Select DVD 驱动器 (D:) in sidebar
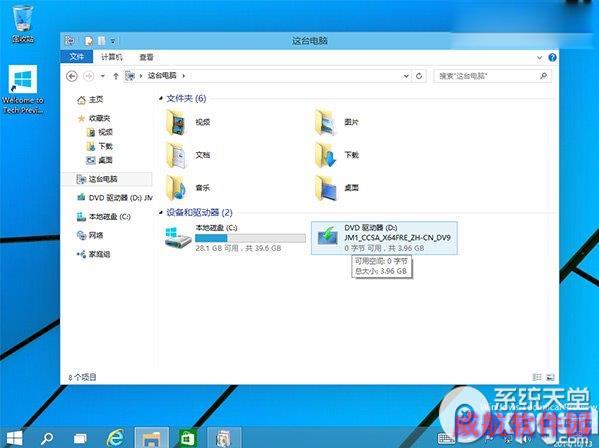 tap(115, 198)
